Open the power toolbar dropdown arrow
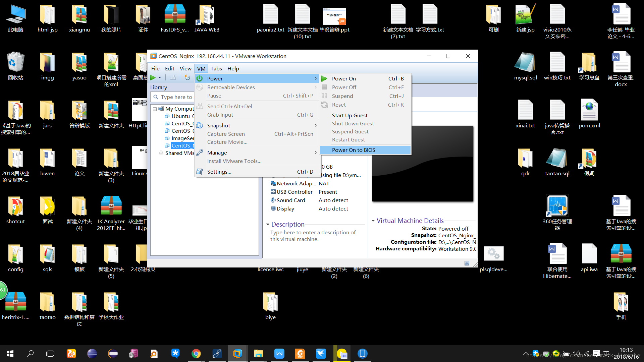 (160, 78)
